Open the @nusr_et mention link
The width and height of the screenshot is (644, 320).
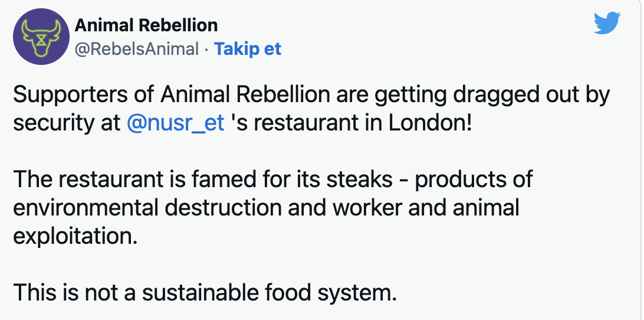[176, 125]
